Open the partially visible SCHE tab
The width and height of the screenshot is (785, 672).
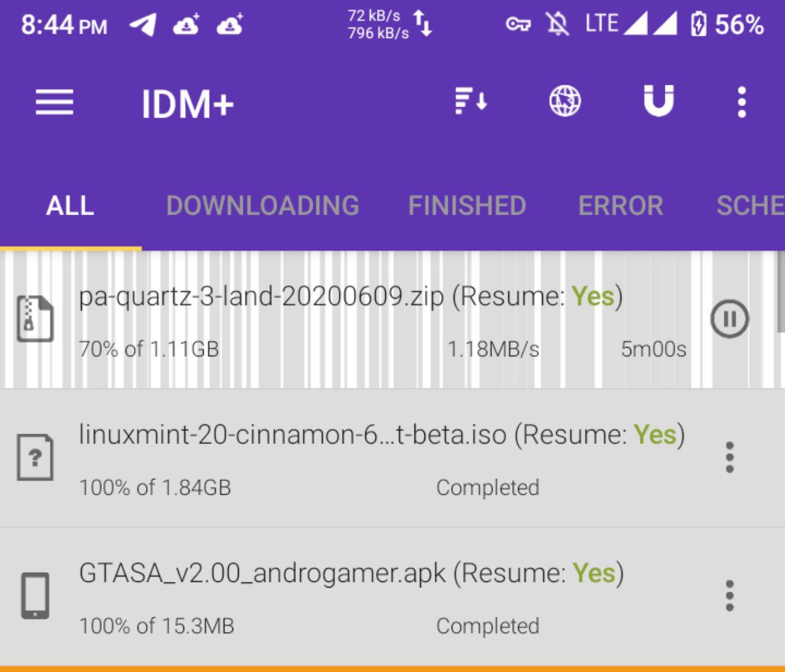coord(751,205)
